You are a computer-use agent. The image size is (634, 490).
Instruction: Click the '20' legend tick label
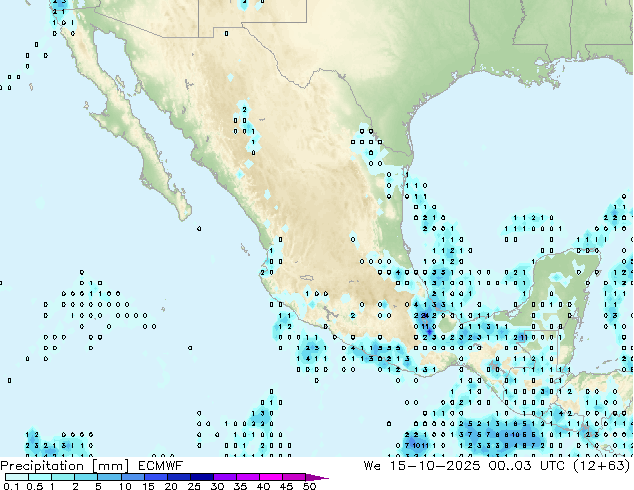pyautogui.click(x=171, y=486)
